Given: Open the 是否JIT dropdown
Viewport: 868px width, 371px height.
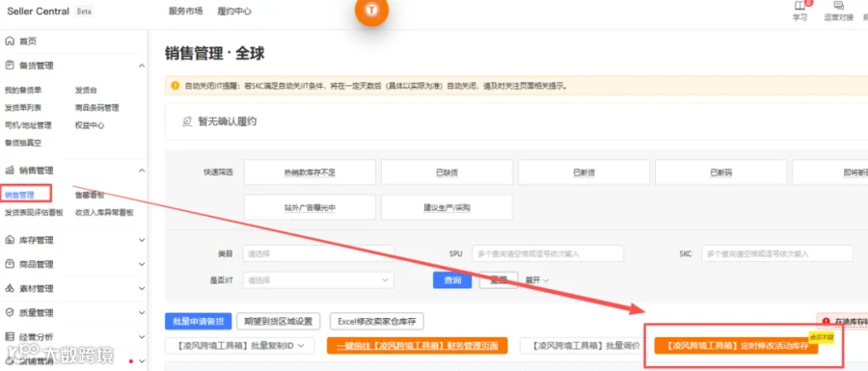Looking at the screenshot, I should click(318, 280).
